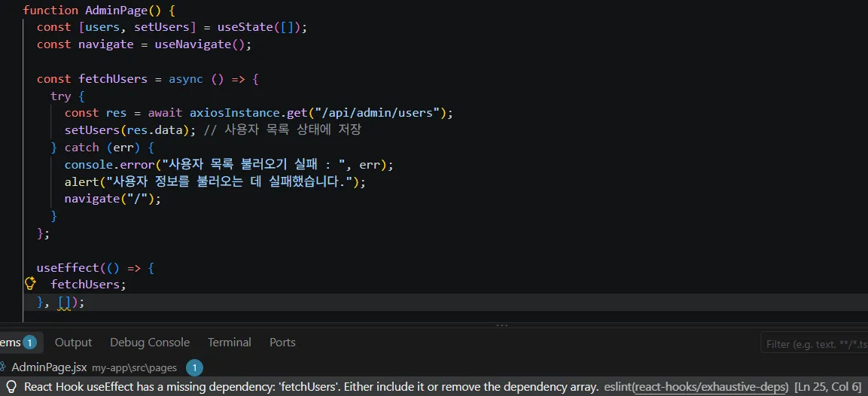Click useState in the users declaration
868x396 pixels.
click(245, 27)
